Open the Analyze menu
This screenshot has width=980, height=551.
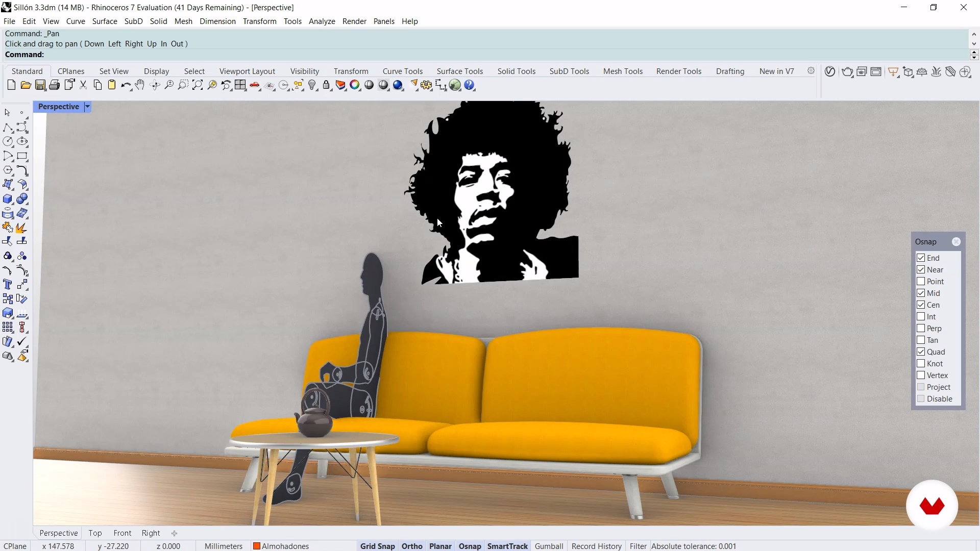coord(322,21)
